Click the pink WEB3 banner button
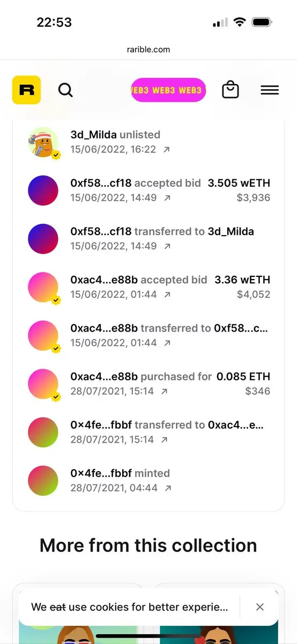Image resolution: width=297 pixels, height=644 pixels. [x=168, y=90]
